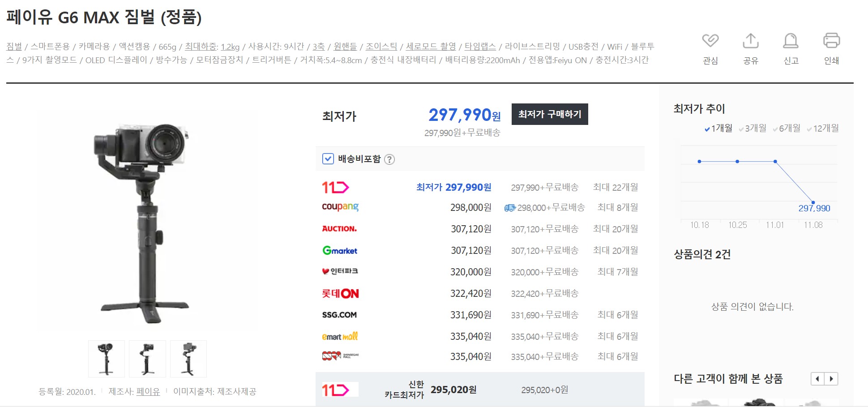
Task: Select the first gimbal thumbnail image
Action: pyautogui.click(x=107, y=359)
